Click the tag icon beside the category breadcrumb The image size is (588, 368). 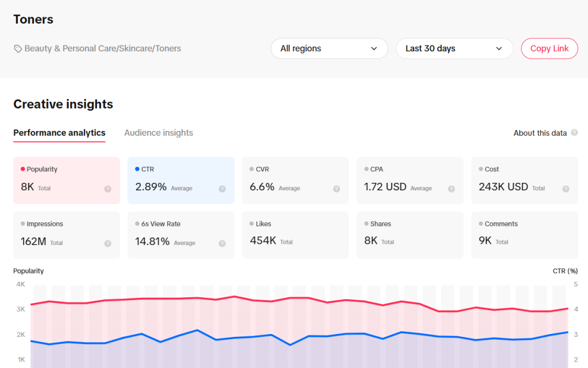18,49
